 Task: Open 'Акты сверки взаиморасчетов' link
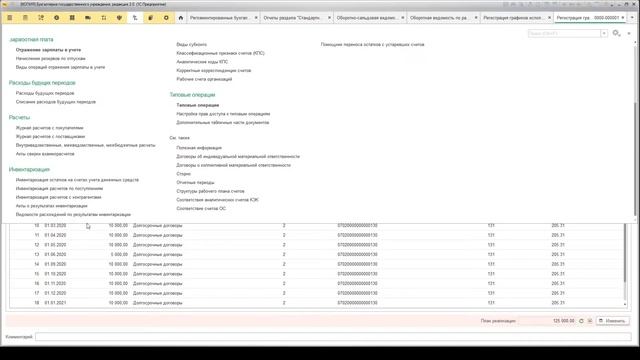(45, 154)
